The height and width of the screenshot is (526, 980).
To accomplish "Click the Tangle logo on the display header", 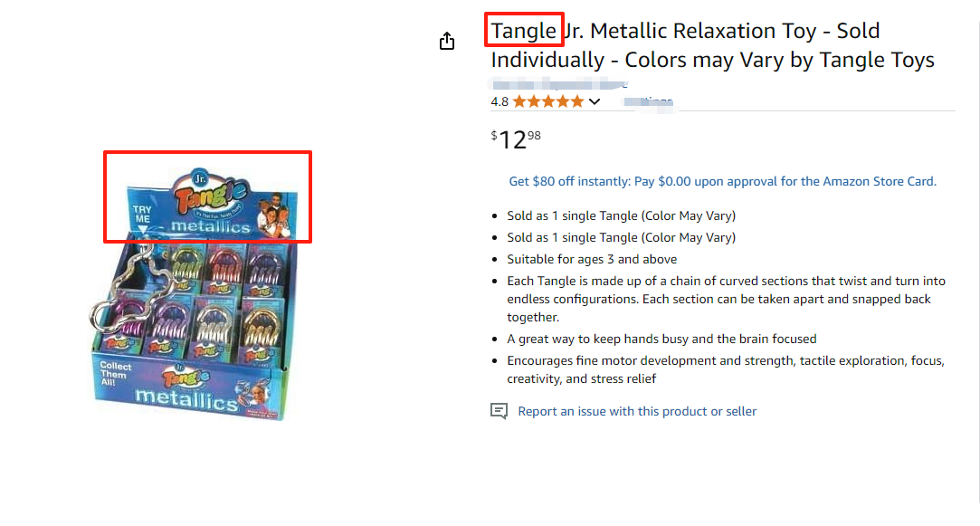I will coord(213,192).
